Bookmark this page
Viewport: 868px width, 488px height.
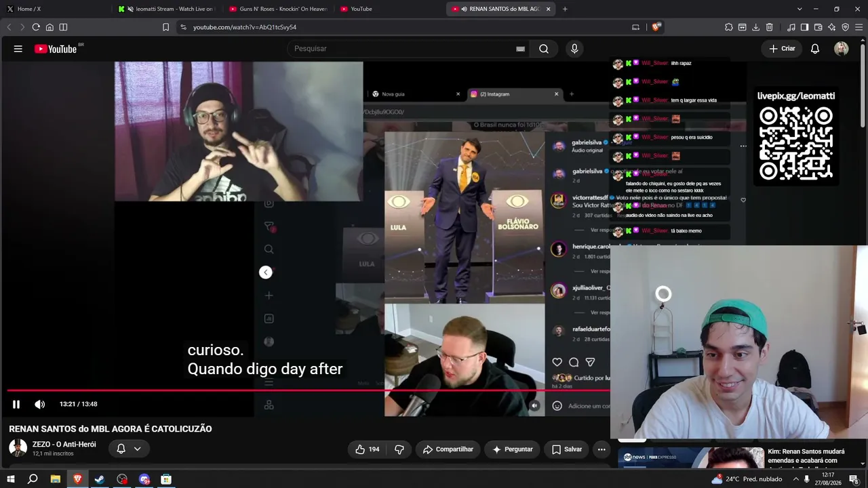(x=165, y=27)
